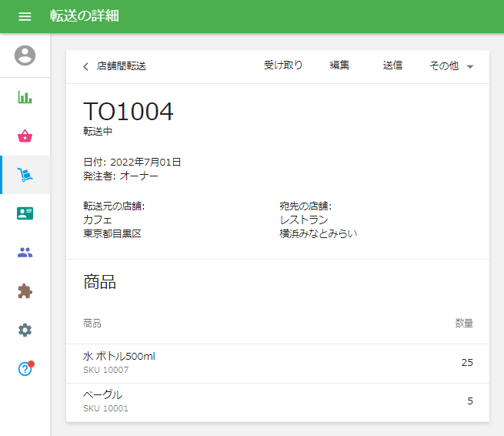Go back to 店舗間転送 list

point(121,66)
